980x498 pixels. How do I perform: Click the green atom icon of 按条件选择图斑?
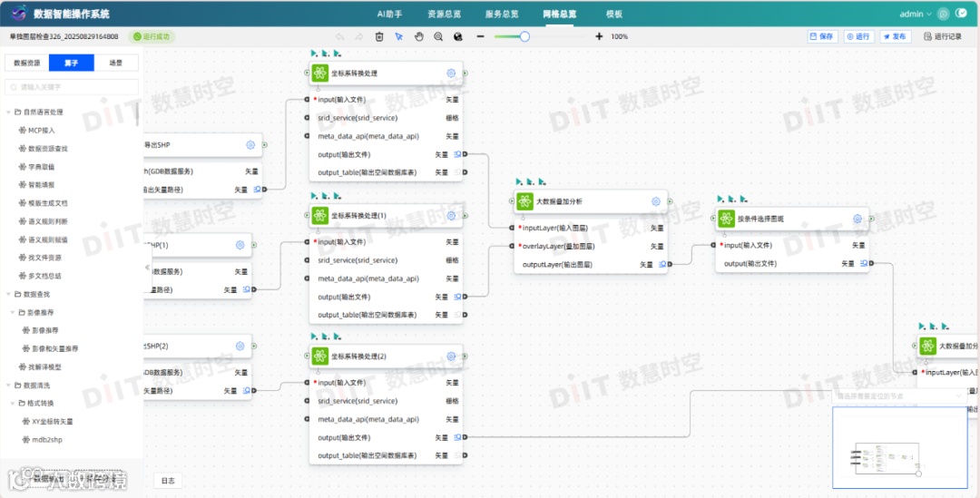[x=726, y=219]
